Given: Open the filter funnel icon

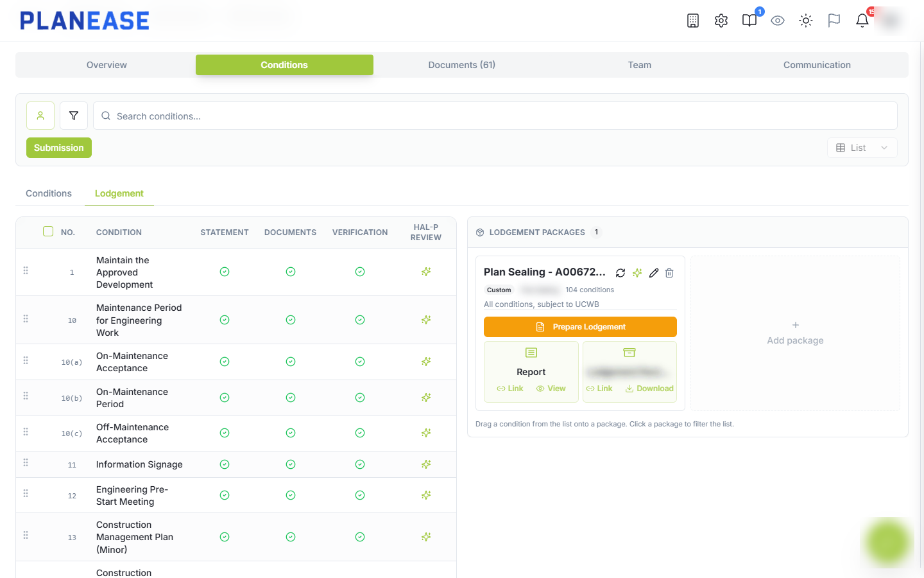Looking at the screenshot, I should click(x=74, y=116).
